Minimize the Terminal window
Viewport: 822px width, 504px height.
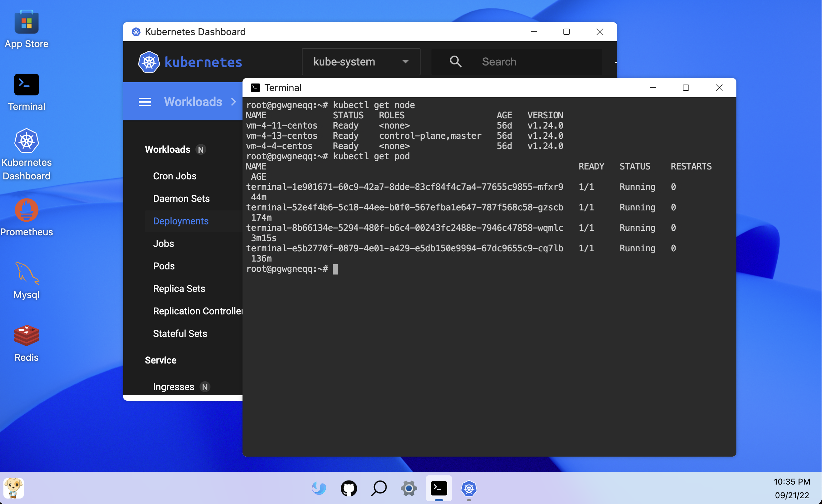(x=653, y=88)
